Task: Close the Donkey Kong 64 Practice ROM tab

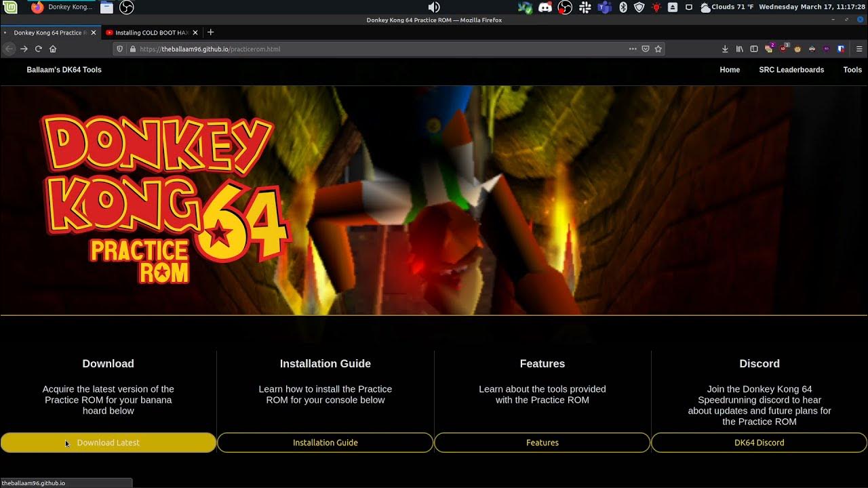Action: [x=94, y=33]
